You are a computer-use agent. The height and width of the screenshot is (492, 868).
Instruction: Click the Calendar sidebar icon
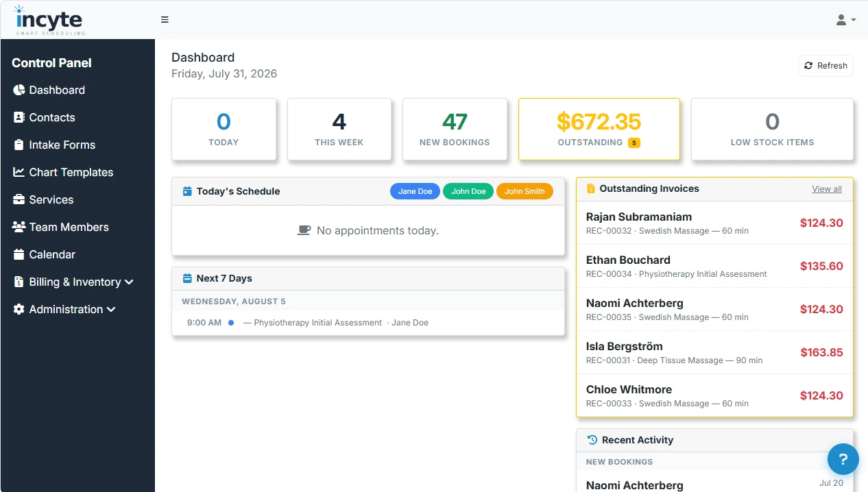19,254
